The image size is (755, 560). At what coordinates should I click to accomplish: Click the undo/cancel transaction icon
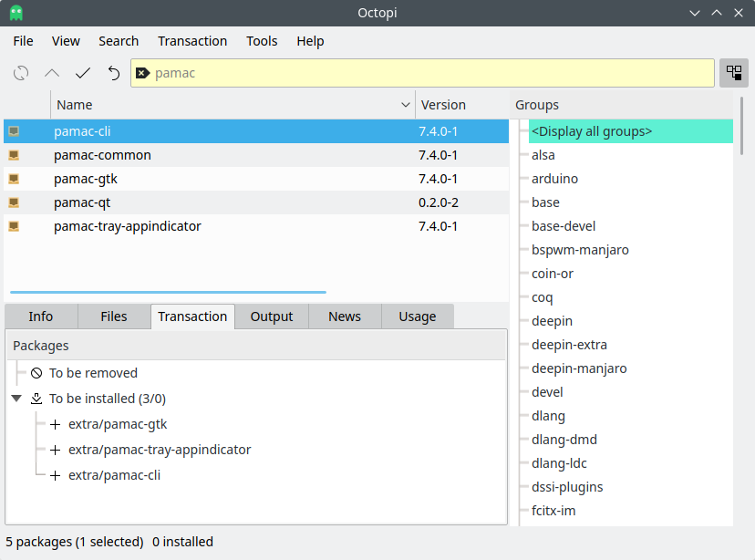point(113,73)
